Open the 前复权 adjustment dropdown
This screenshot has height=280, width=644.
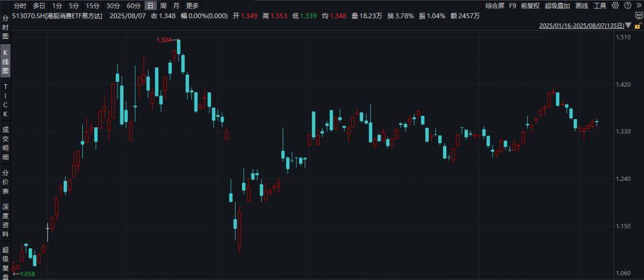tap(530, 5)
